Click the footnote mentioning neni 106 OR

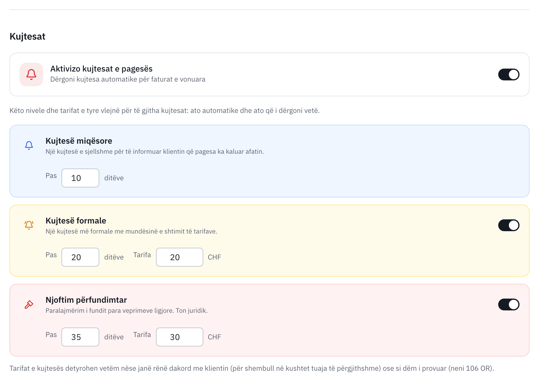252,368
